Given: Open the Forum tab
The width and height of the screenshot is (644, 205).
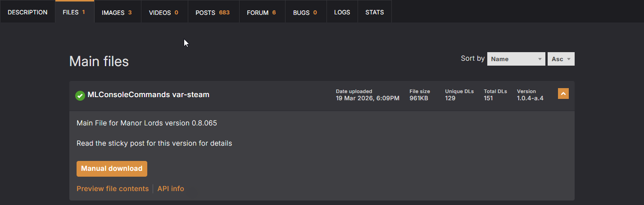Looking at the screenshot, I should tap(262, 12).
